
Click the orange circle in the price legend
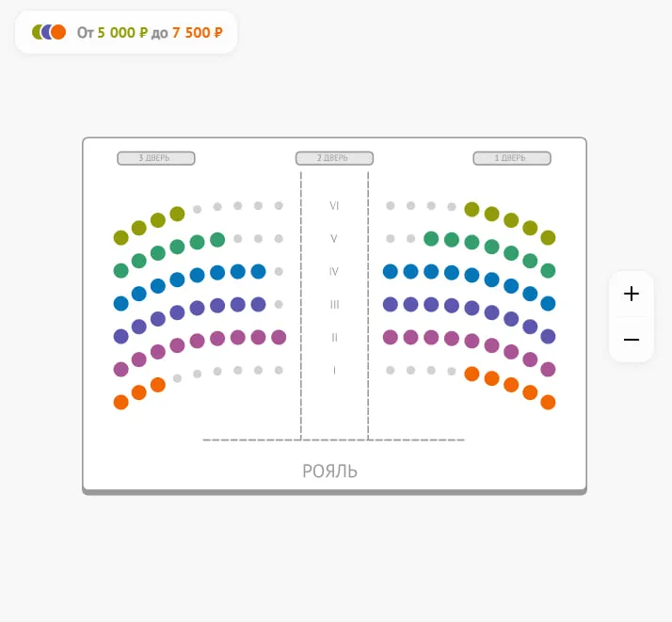[58, 32]
